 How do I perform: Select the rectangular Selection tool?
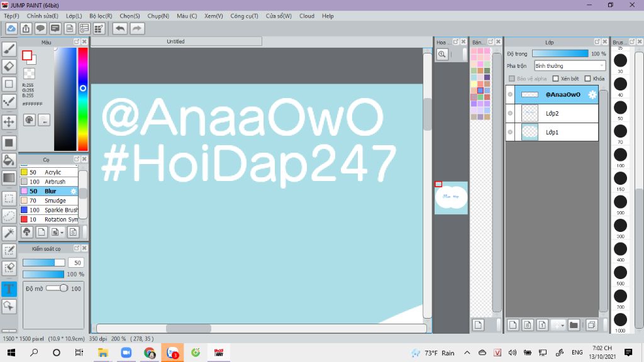click(9, 199)
